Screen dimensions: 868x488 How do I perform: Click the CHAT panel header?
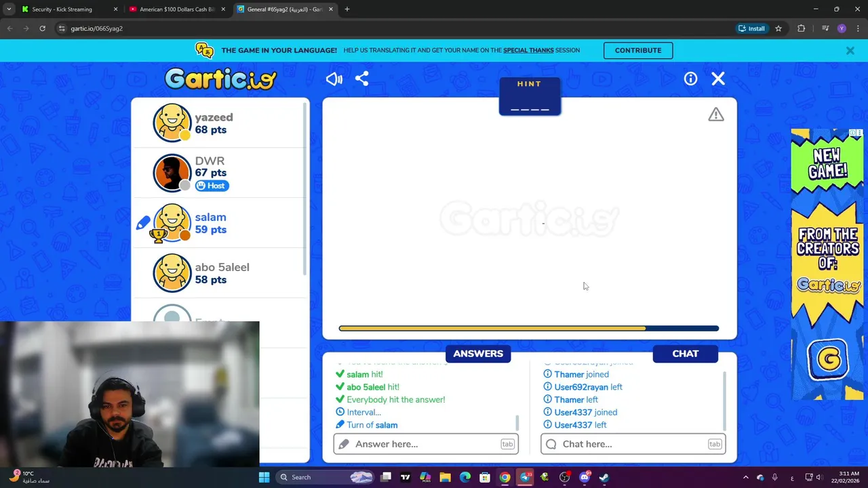(685, 354)
